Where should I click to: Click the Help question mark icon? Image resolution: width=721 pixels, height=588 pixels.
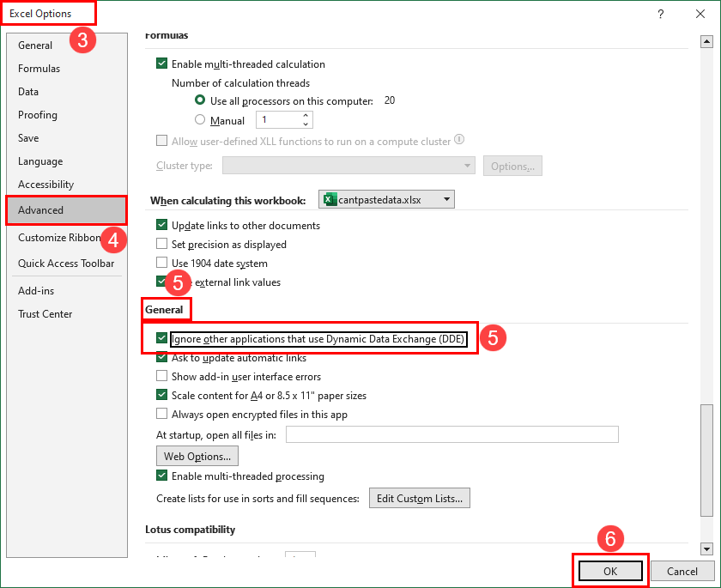click(660, 15)
